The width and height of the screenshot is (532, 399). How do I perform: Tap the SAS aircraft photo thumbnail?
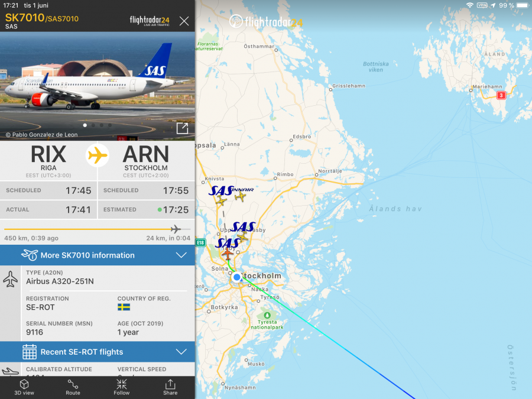(98, 86)
